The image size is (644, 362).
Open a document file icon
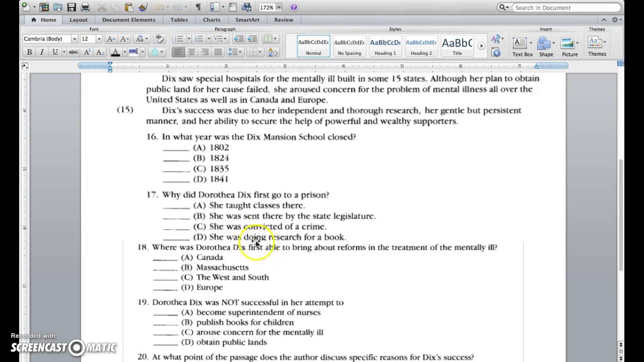(57, 7)
